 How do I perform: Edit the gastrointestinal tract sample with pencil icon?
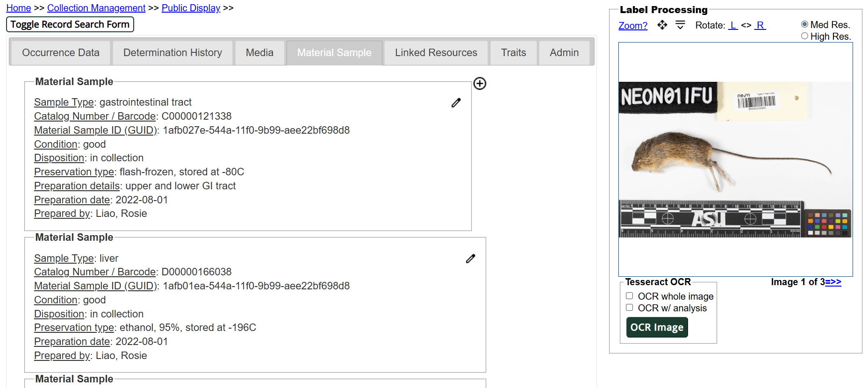[x=456, y=103]
